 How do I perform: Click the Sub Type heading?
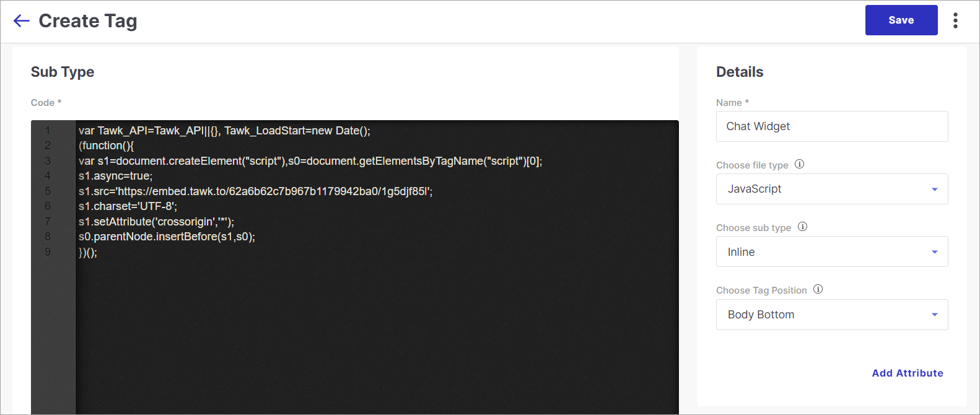coord(63,72)
